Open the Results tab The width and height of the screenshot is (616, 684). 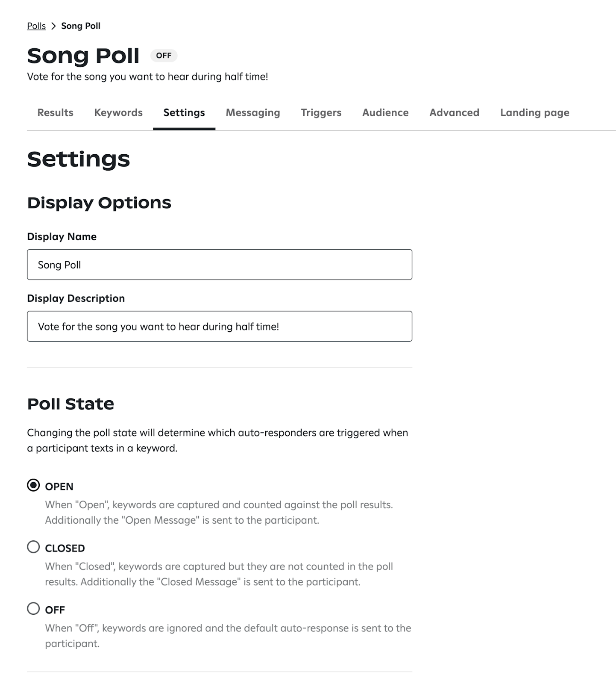(x=55, y=112)
